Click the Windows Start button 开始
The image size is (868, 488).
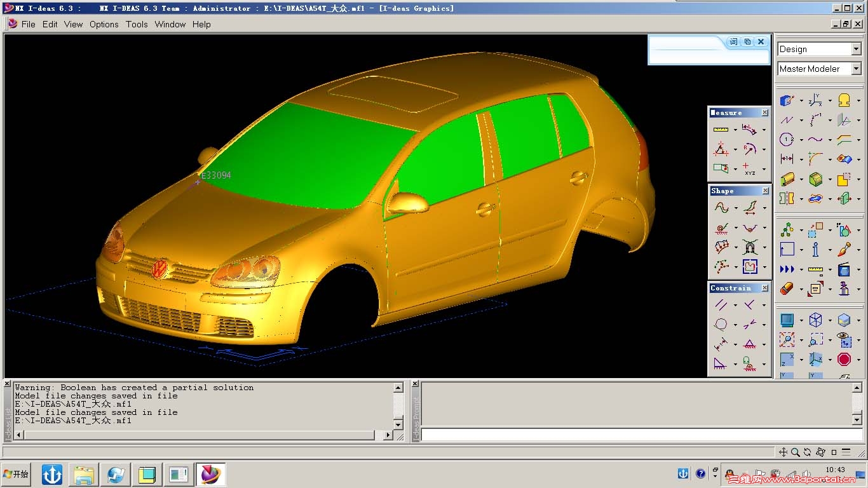[16, 474]
